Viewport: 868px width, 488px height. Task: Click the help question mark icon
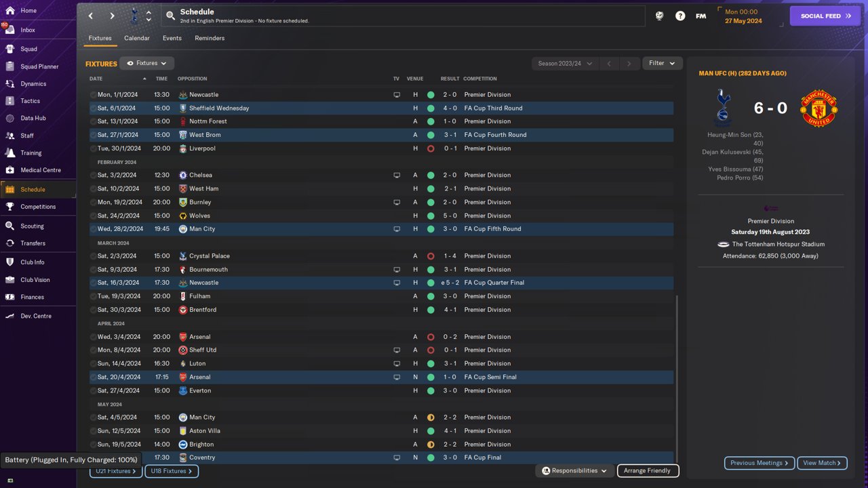[x=680, y=16]
